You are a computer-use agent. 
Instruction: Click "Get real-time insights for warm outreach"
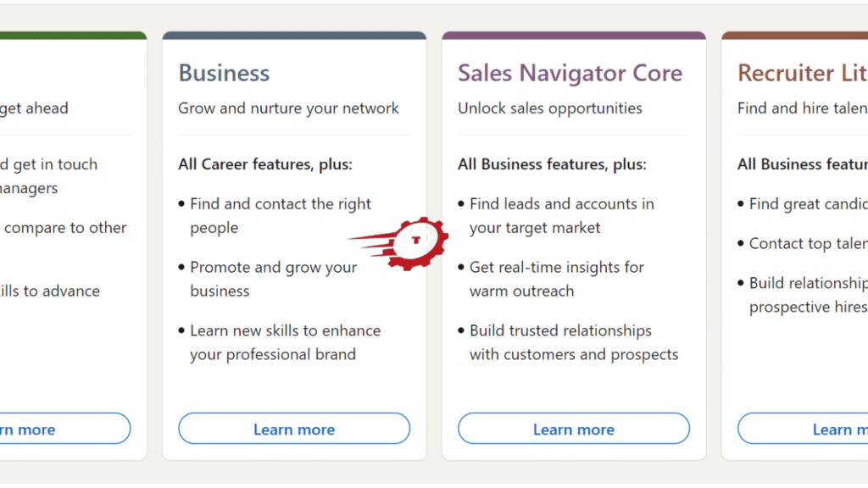tap(557, 279)
